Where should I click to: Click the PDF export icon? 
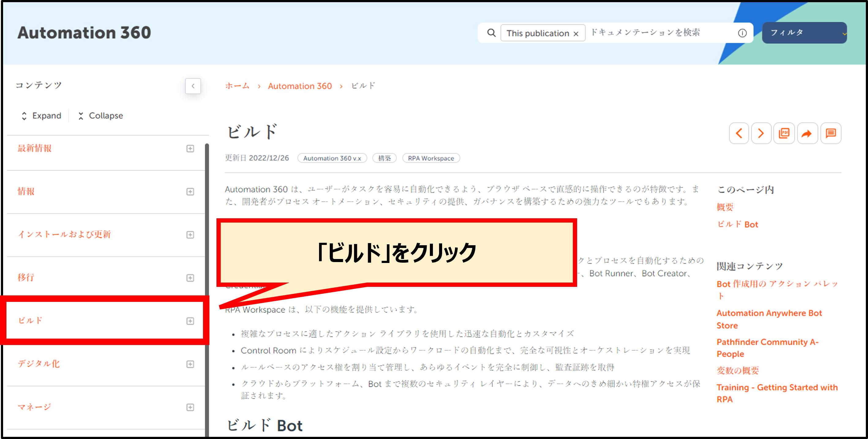click(784, 133)
